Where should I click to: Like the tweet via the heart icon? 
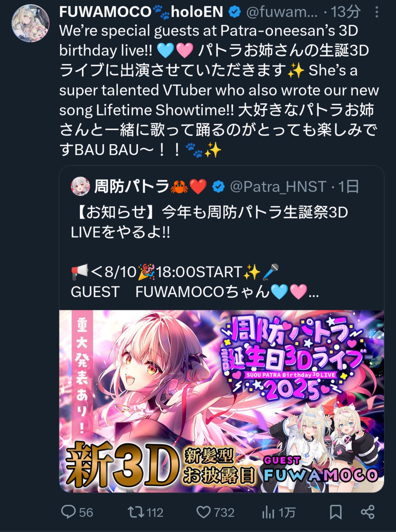(x=204, y=512)
